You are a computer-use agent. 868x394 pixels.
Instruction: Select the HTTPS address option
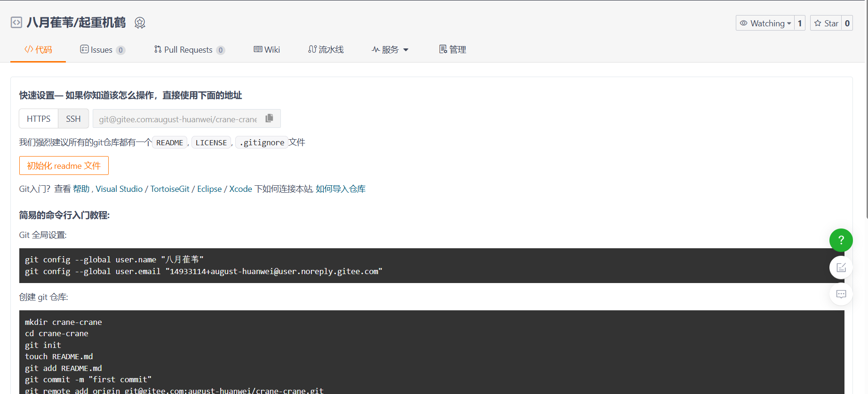[x=39, y=118]
